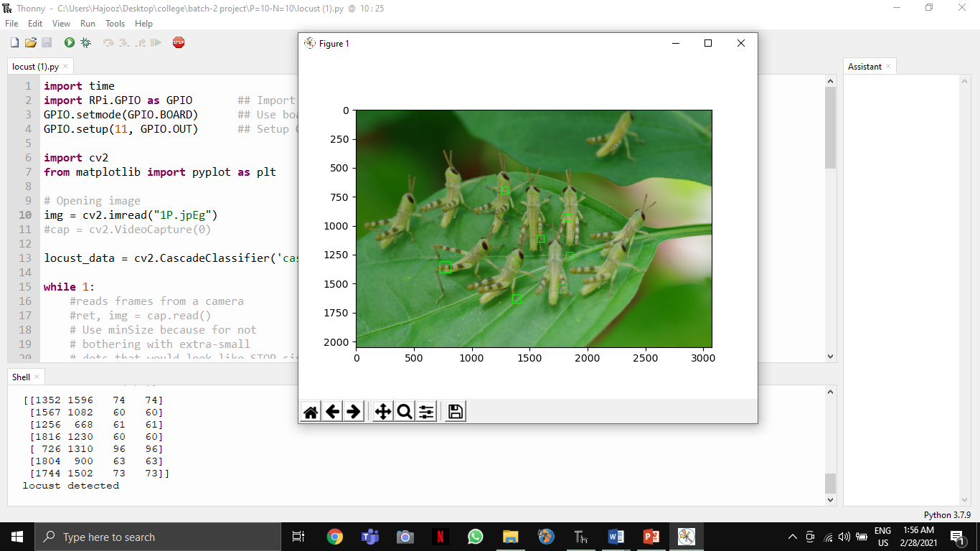Create a new file in Thonny

pyautogui.click(x=14, y=42)
